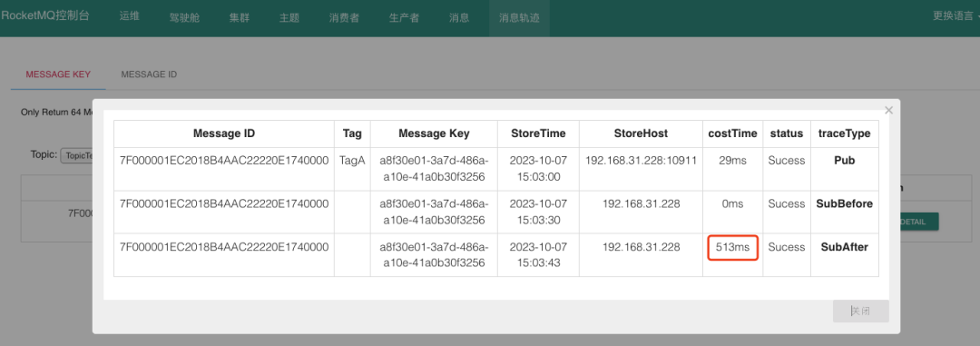Open the 运维 menu item
Screen dimensions: 980x346
point(129,17)
